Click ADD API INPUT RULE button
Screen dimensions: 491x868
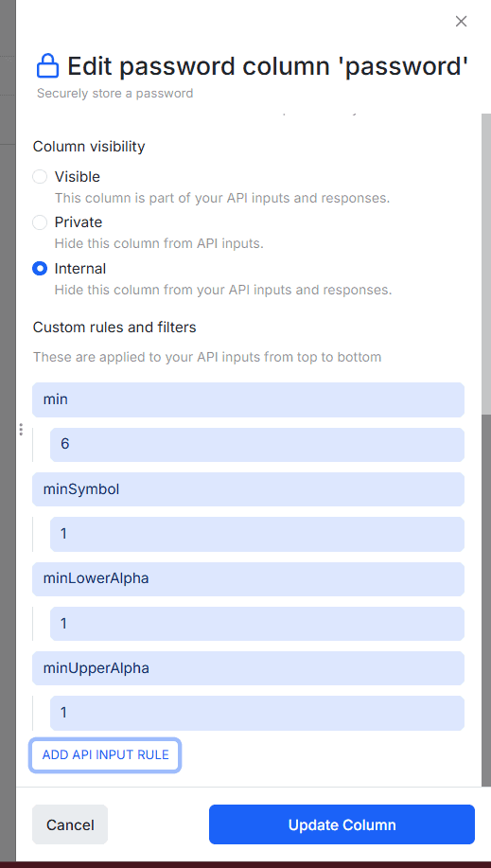click(105, 755)
